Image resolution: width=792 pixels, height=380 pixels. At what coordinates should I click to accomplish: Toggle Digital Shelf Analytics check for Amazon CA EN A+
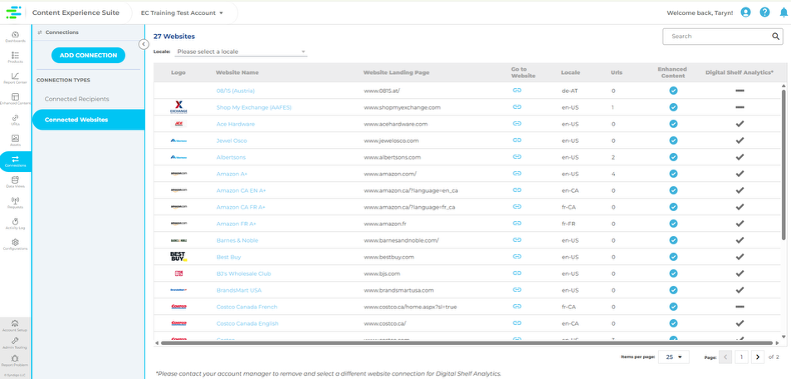740,191
